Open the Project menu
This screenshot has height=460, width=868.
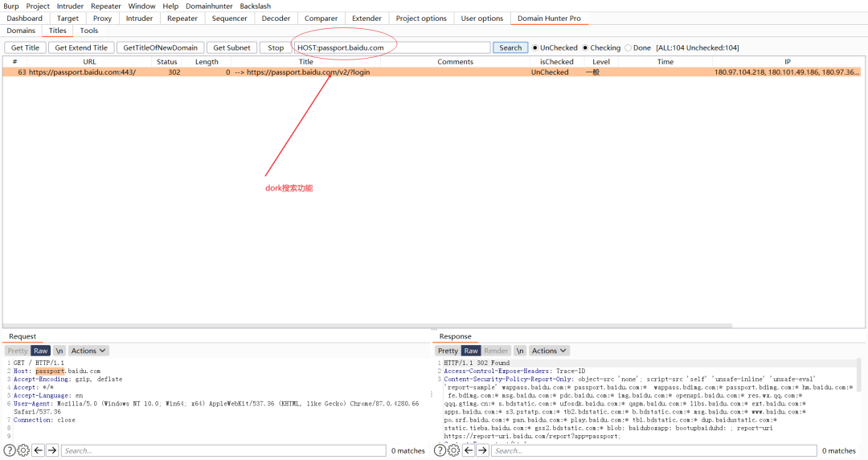[38, 6]
